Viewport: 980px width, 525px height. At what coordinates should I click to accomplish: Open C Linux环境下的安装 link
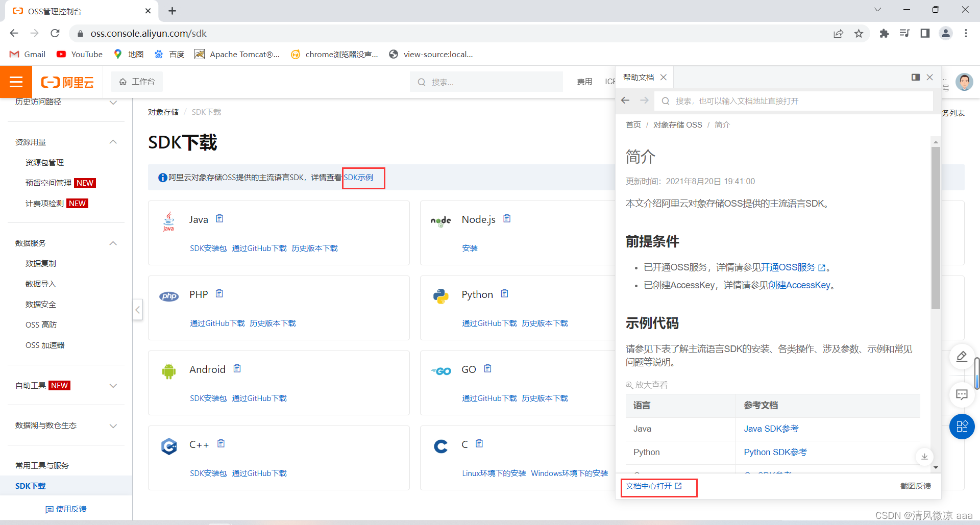494,473
